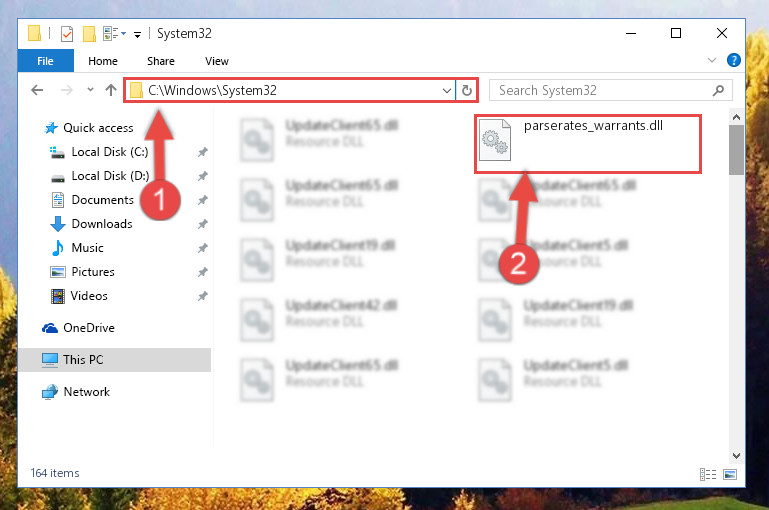
Task: Open the Share ribbon tab
Action: coord(161,61)
